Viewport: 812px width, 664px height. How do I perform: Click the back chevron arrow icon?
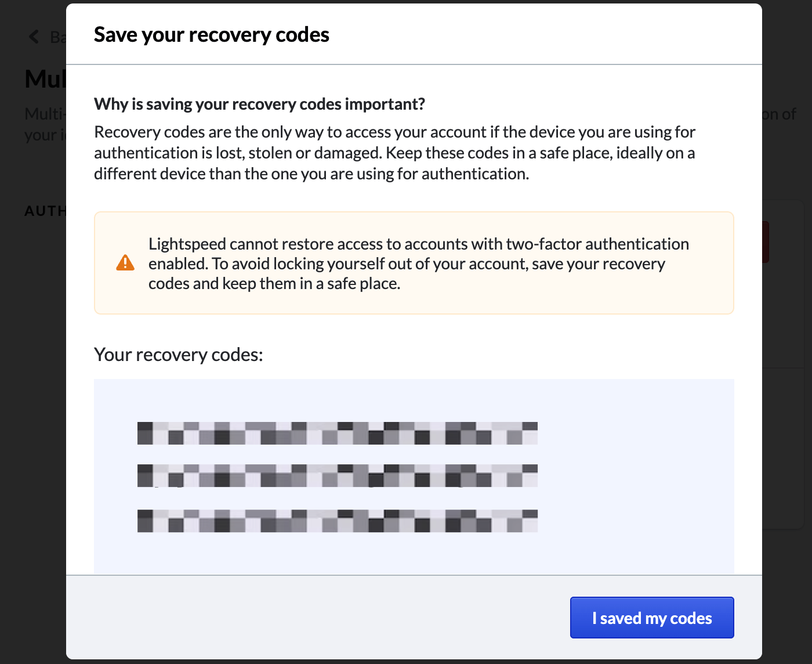click(33, 37)
